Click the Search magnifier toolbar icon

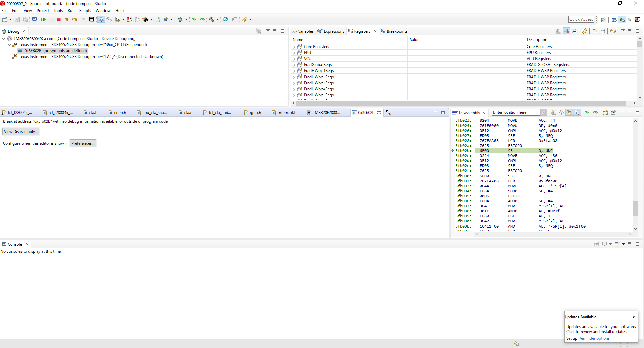pyautogui.click(x=225, y=20)
